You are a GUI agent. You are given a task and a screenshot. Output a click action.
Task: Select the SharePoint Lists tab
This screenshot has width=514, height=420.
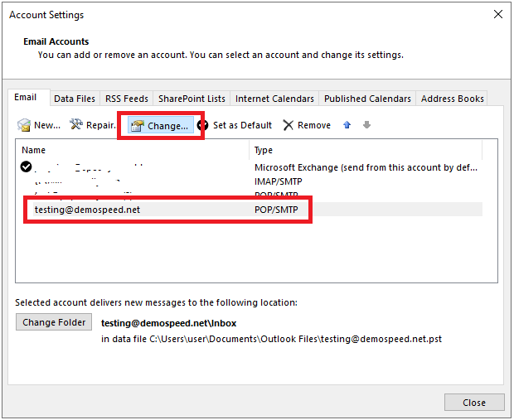pyautogui.click(x=192, y=99)
